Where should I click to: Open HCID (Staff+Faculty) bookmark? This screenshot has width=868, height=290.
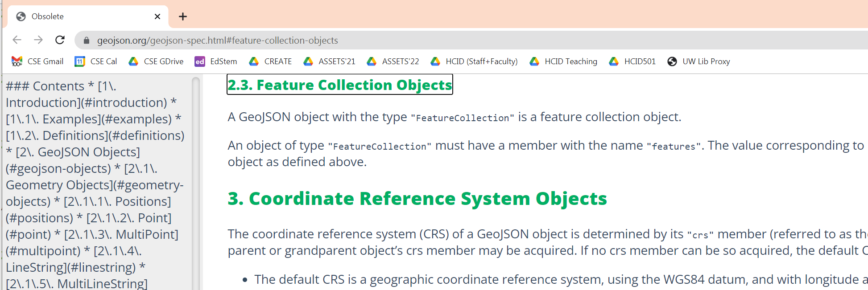(474, 61)
